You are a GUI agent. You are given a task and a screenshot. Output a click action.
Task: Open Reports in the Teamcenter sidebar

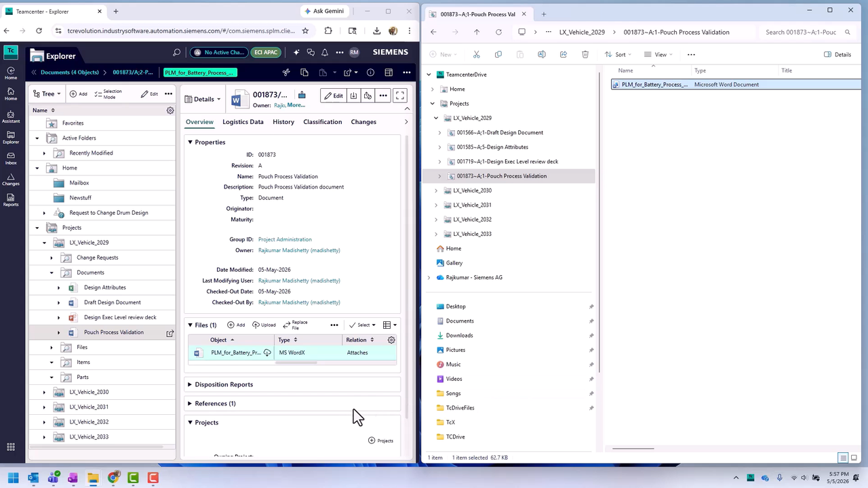11,201
